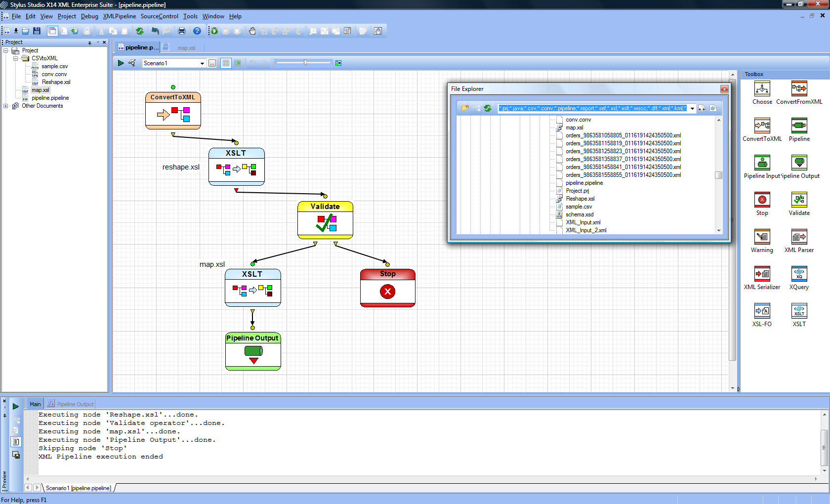Viewport: 830px width, 504px height.
Task: Click the Save icon in the main toolbar
Action: click(37, 31)
